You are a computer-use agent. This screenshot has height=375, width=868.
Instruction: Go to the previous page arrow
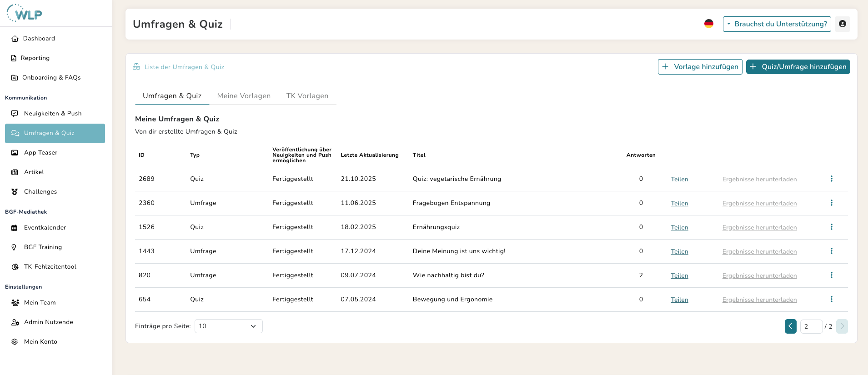pyautogui.click(x=790, y=326)
